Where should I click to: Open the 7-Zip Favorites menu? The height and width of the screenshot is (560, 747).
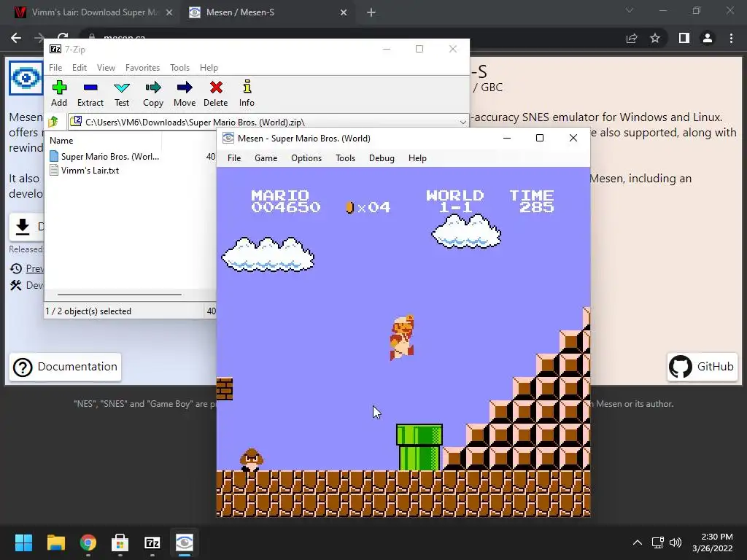tap(142, 68)
